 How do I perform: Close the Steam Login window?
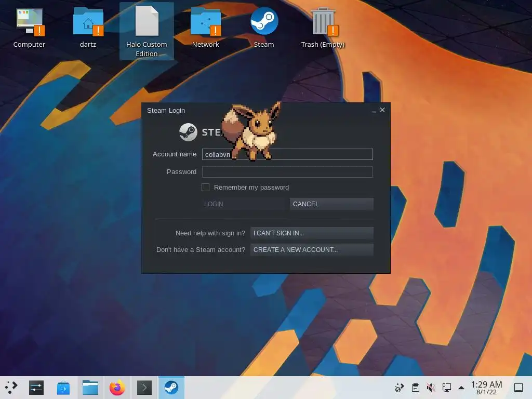pyautogui.click(x=382, y=110)
